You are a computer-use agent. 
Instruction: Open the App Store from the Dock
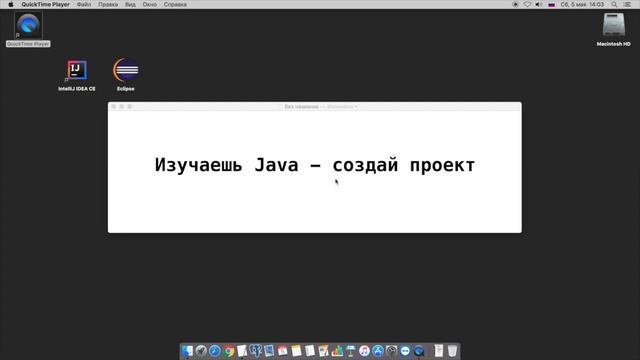click(x=378, y=351)
